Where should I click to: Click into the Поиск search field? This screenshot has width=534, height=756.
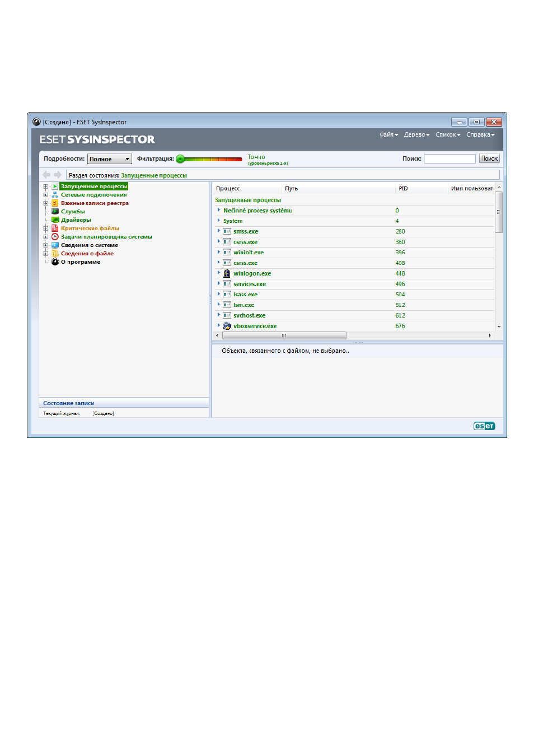(x=449, y=159)
